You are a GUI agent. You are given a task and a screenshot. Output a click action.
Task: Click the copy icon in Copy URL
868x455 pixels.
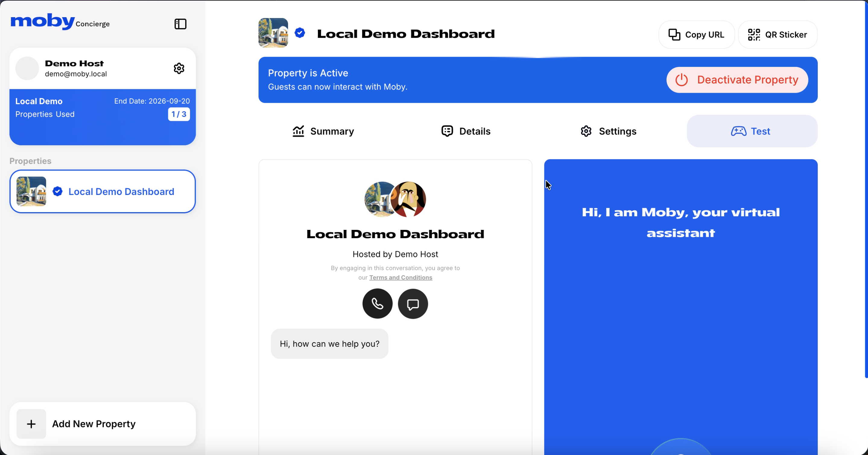[674, 35]
